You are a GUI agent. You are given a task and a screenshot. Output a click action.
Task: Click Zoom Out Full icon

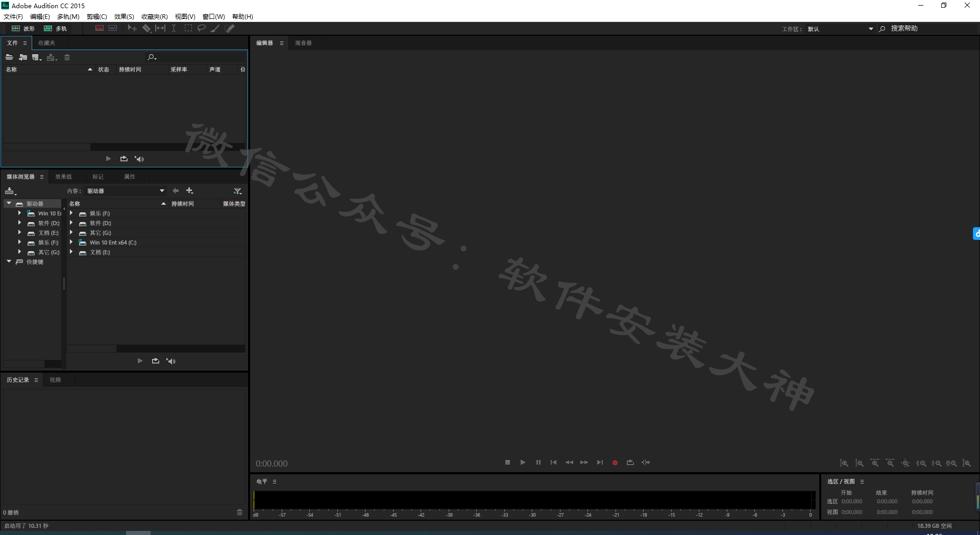pos(905,463)
